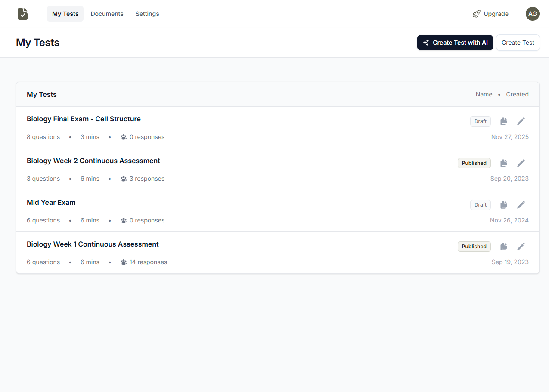Open the AG account avatar menu
Image resolution: width=549 pixels, height=392 pixels.
pyautogui.click(x=533, y=14)
